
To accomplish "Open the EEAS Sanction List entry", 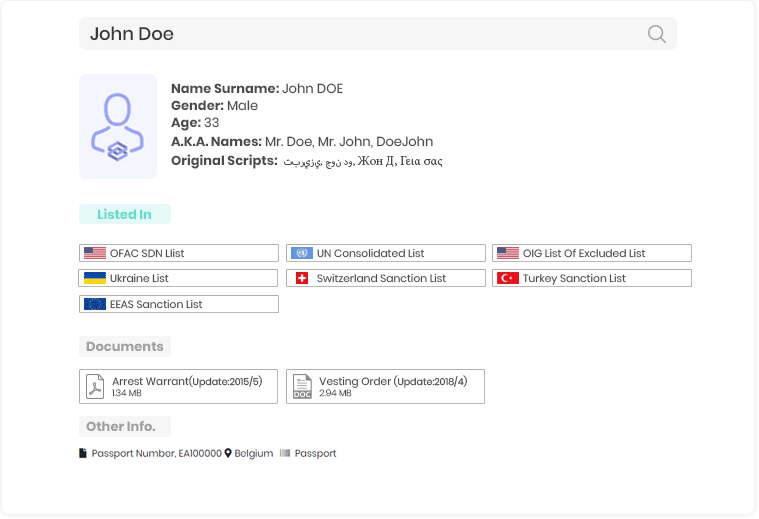I will (179, 304).
